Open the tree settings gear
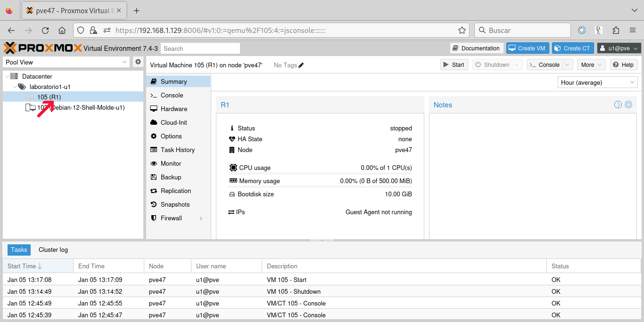644x322 pixels. 138,62
